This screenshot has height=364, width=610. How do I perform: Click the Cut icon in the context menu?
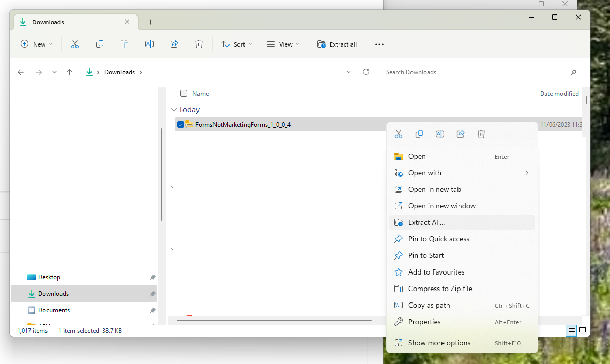[x=399, y=134]
